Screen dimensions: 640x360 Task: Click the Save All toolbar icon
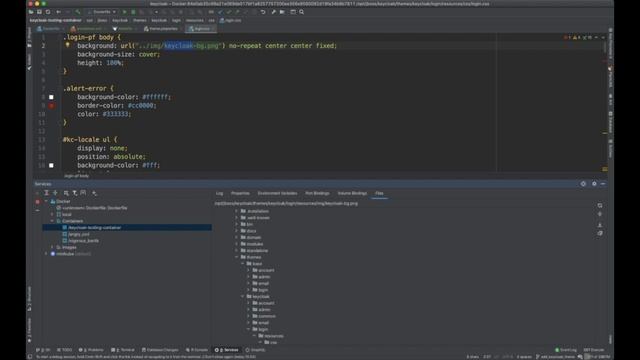(x=39, y=12)
